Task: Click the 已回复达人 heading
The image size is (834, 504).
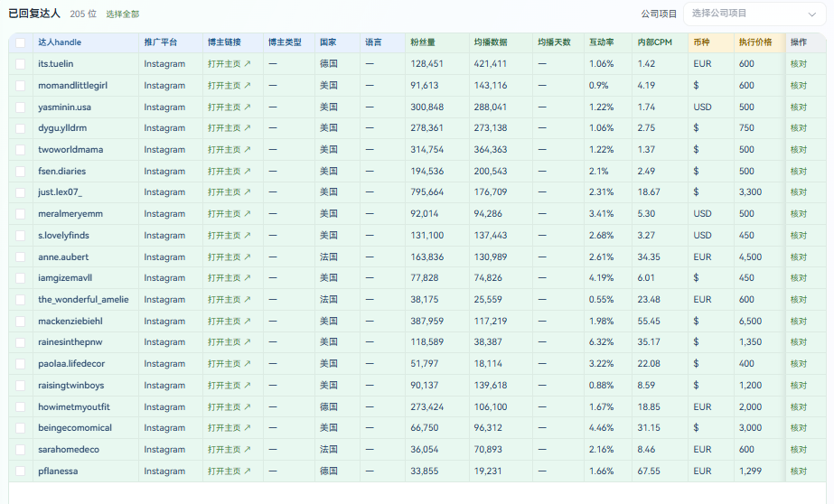Action: pos(34,14)
